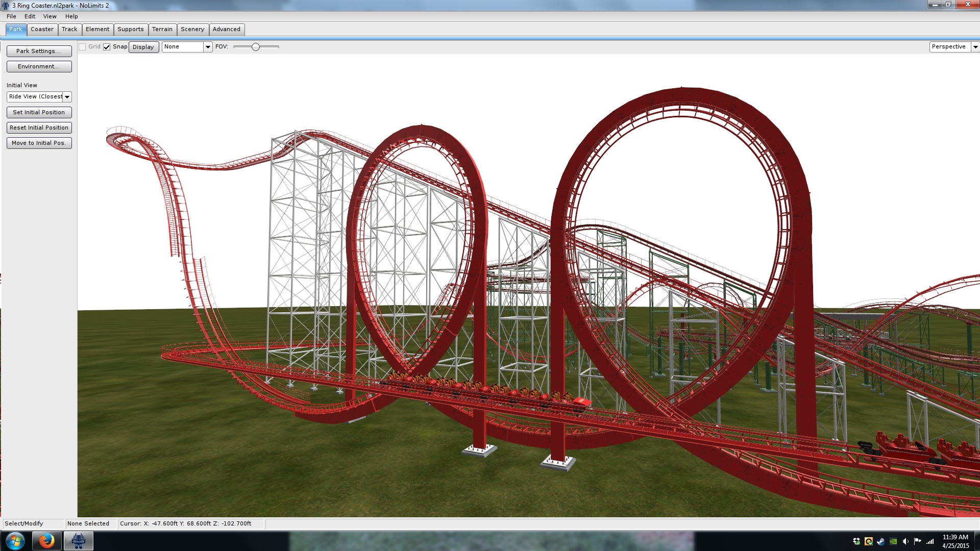The height and width of the screenshot is (551, 980).
Task: Click the Park Settings button
Action: [x=39, y=51]
